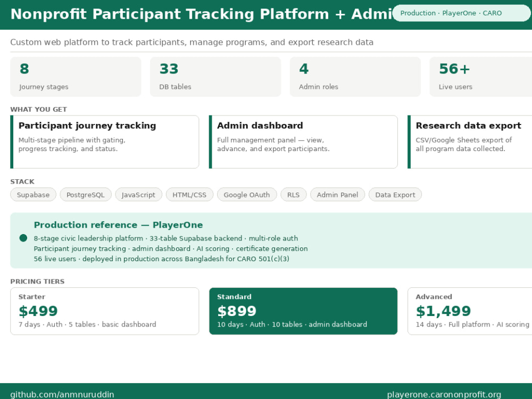Click the HTML/CSS stack tag
The image size is (532, 399).
pyautogui.click(x=189, y=195)
